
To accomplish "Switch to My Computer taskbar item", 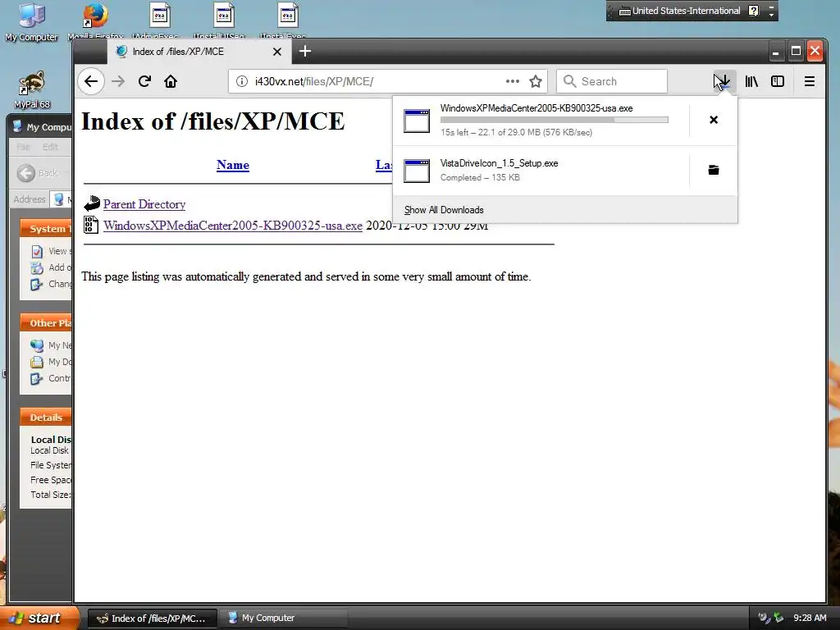I will tap(283, 619).
